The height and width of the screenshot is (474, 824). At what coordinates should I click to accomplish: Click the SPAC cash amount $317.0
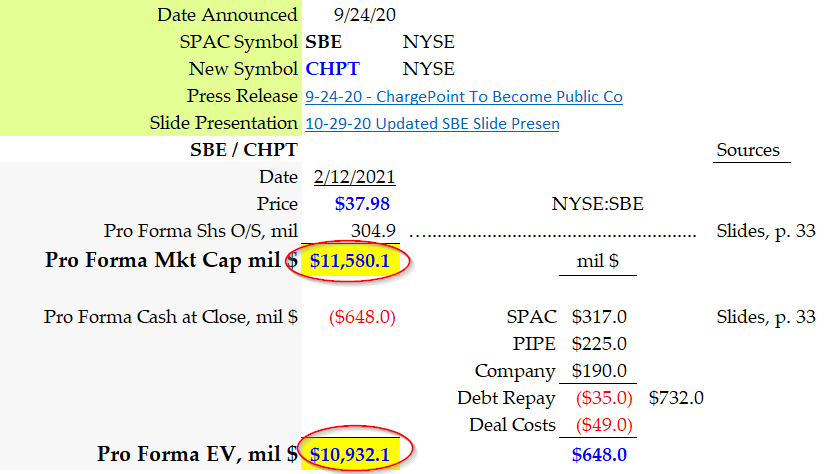(599, 317)
